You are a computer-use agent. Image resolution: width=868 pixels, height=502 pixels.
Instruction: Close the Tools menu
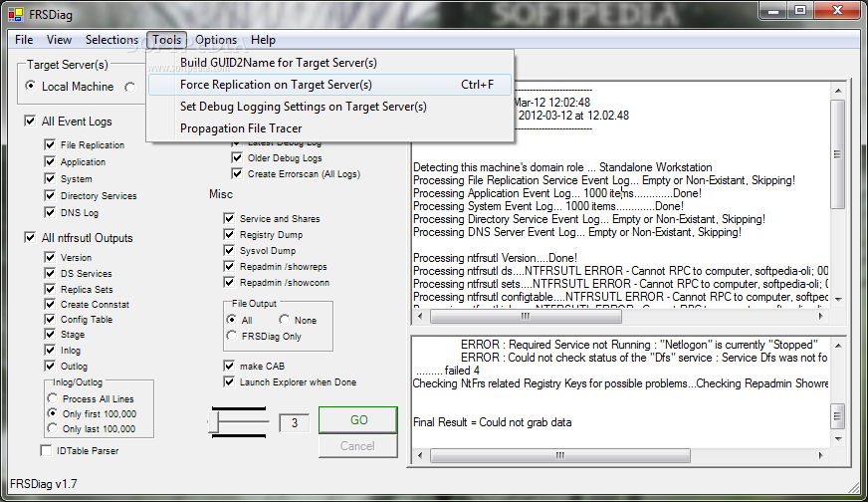click(166, 40)
